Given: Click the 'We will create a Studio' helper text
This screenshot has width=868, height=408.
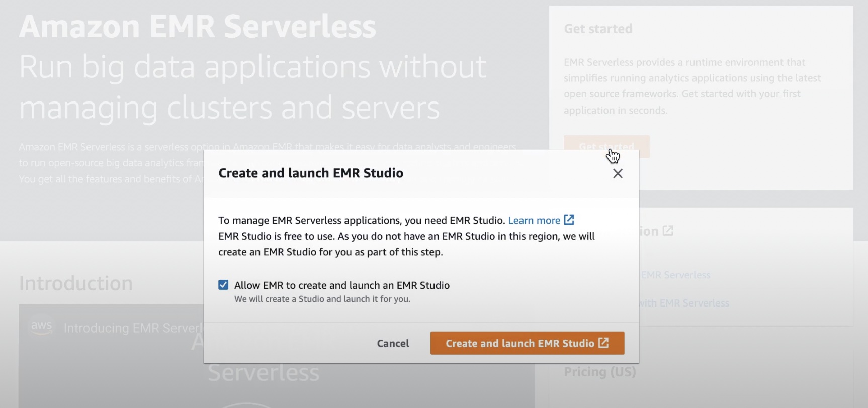Looking at the screenshot, I should point(322,299).
